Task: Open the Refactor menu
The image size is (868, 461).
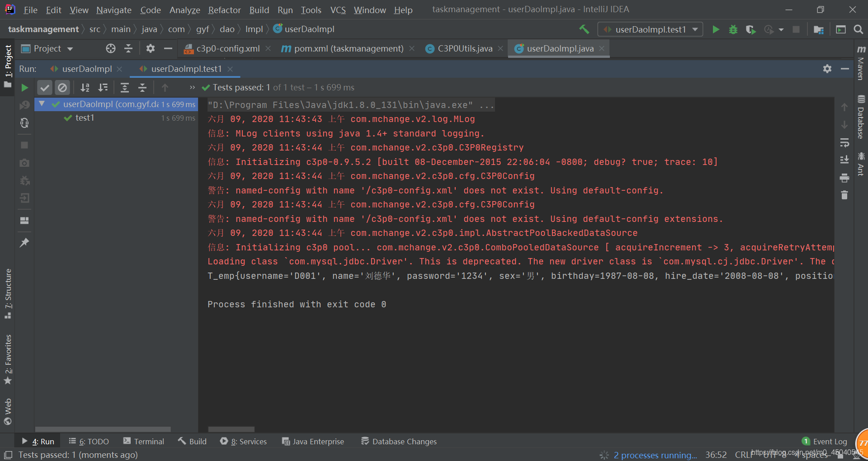Action: (x=224, y=10)
